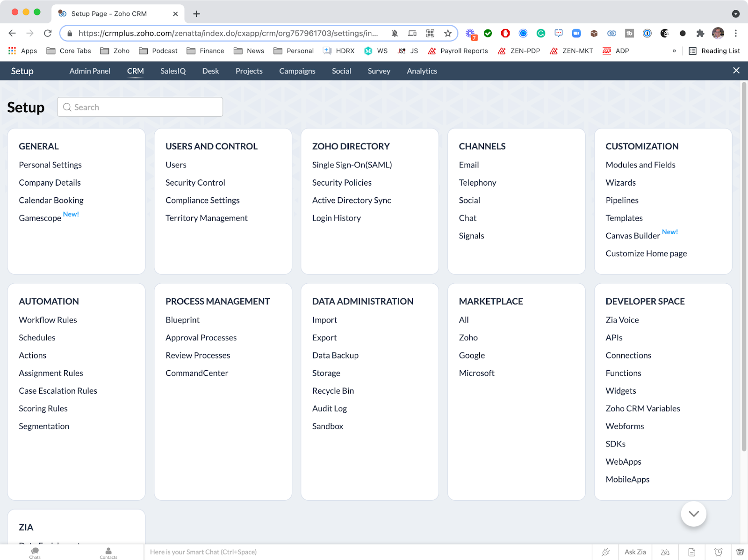Bookmark this page with the star icon
Viewport: 748px width, 560px height.
[x=448, y=33]
